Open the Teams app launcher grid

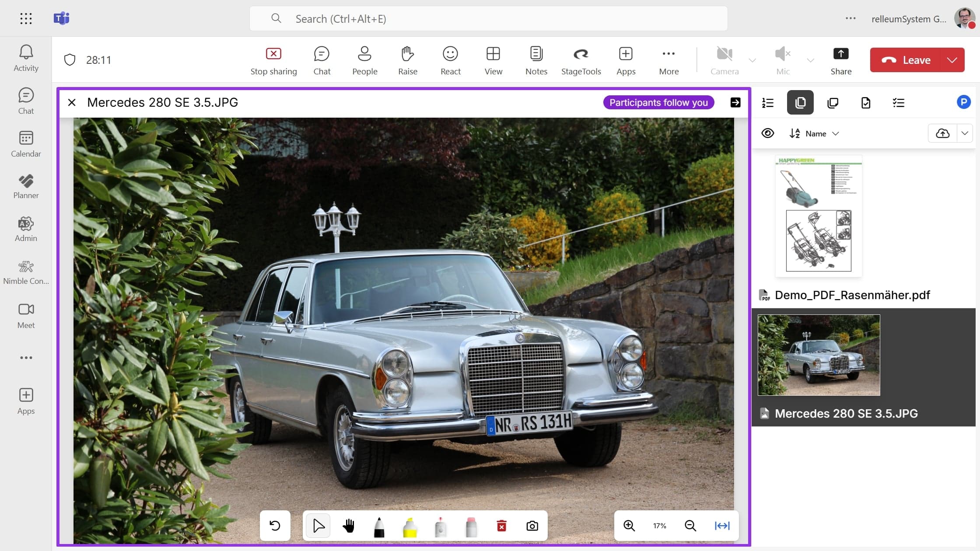(x=26, y=18)
